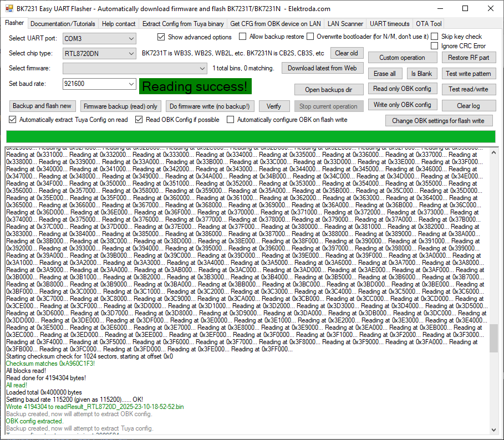Click 'Starting checksum check for 1024 sectors' line
504x440 pixels.
tap(90, 356)
